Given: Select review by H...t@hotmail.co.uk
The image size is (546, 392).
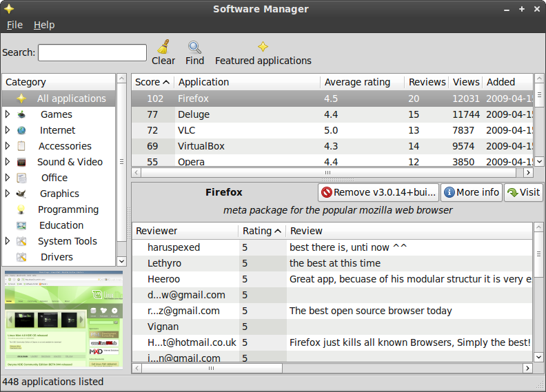Looking at the screenshot, I should (332, 342).
